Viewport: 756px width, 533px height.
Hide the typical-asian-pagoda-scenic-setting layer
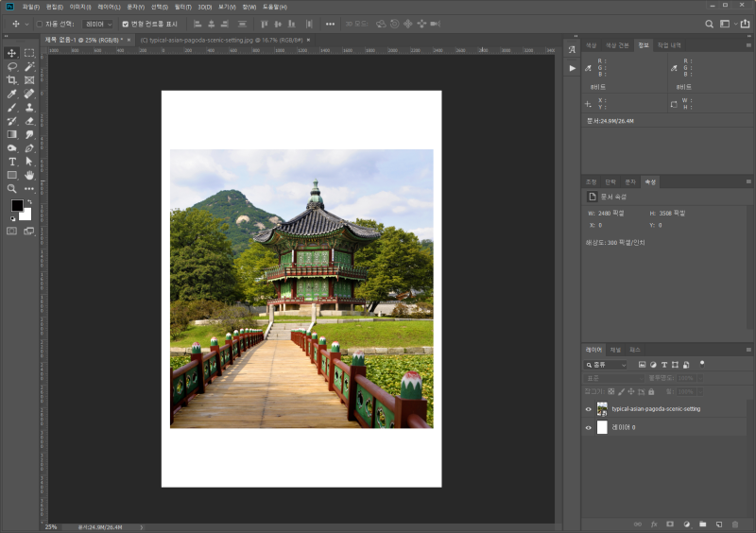tap(588, 409)
